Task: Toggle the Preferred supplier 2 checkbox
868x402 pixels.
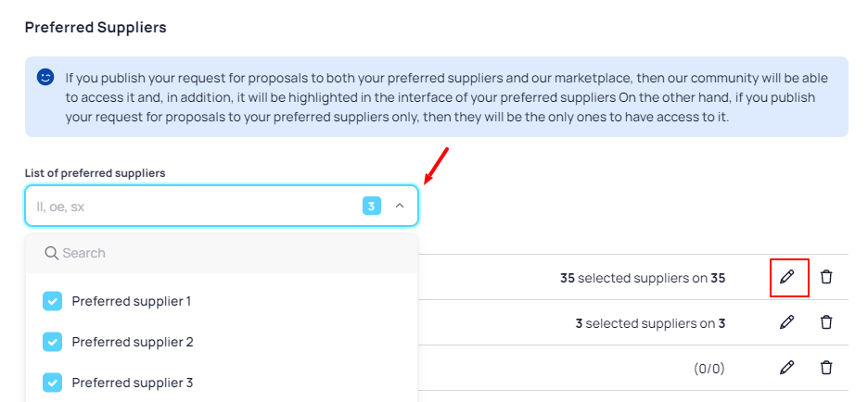Action: pyautogui.click(x=52, y=342)
